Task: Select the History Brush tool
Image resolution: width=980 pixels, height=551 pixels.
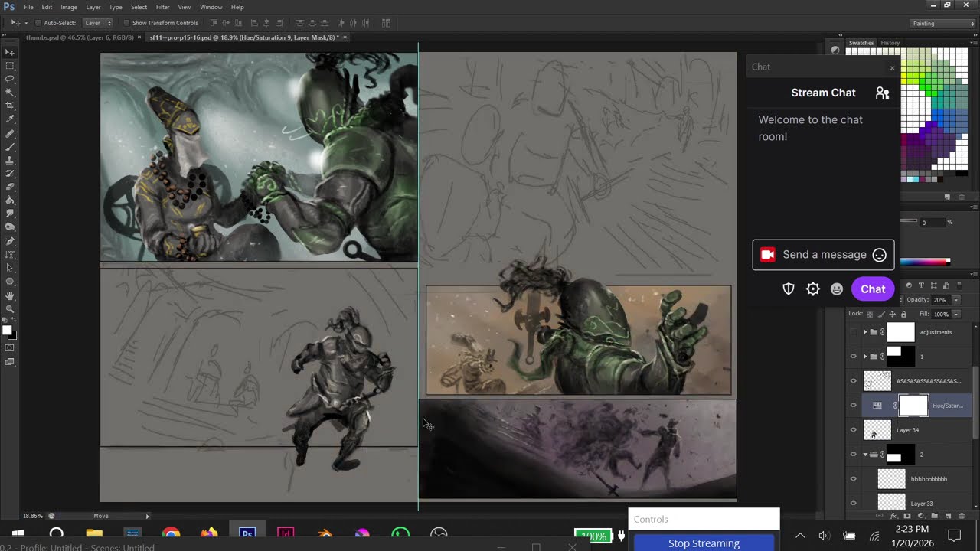Action: (x=10, y=173)
